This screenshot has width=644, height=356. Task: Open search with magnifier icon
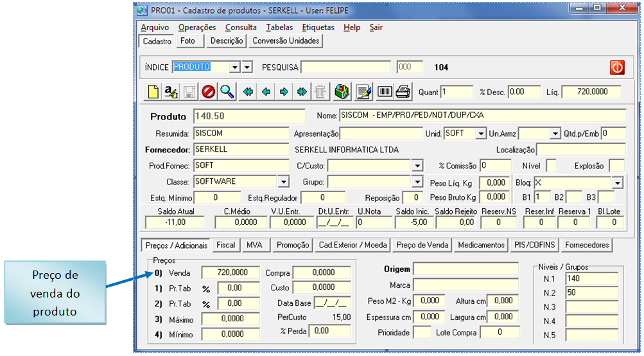click(x=227, y=91)
